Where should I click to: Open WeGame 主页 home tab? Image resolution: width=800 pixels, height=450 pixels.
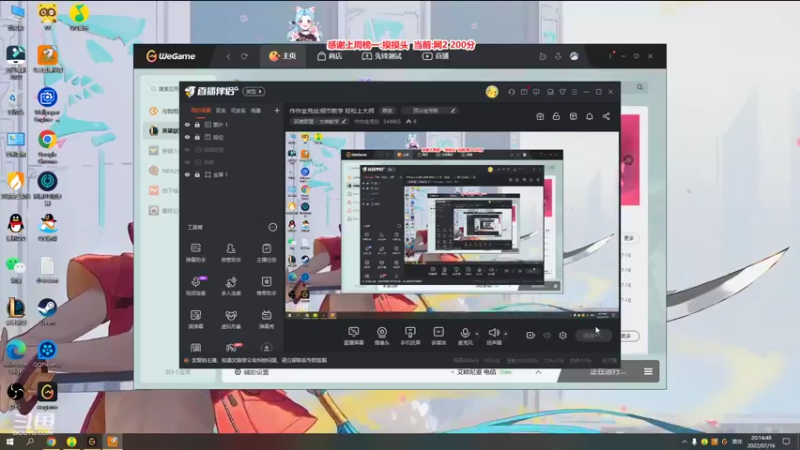click(283, 56)
